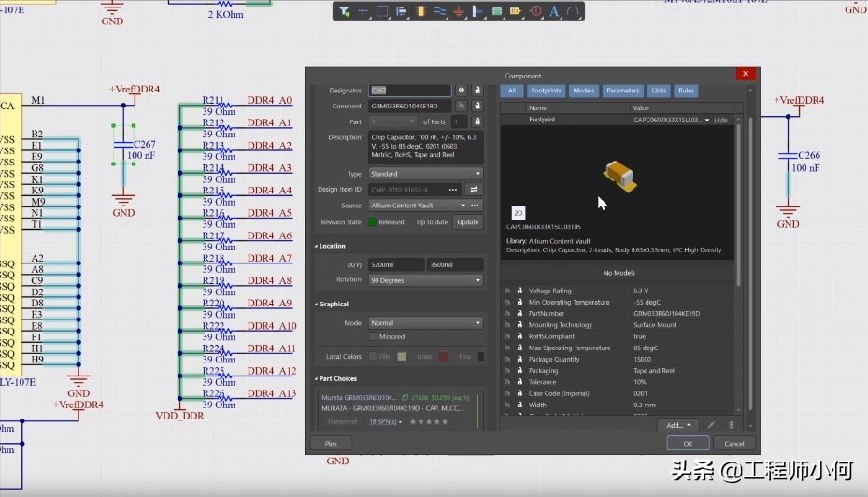Select the text string tool
The image size is (868, 497).
tap(554, 11)
